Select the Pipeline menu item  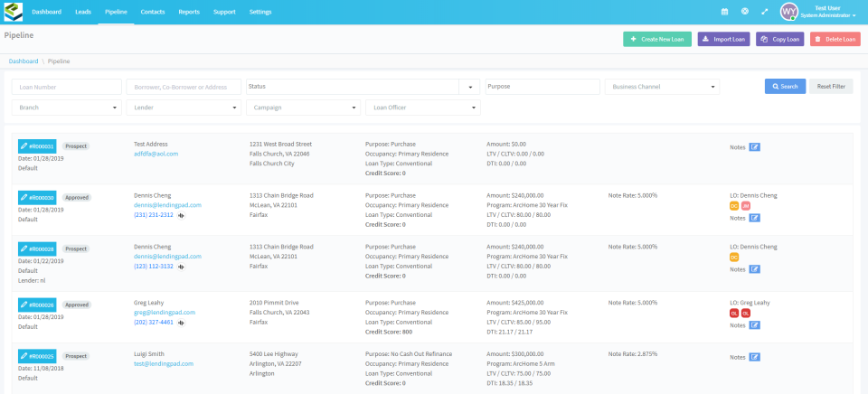click(116, 12)
